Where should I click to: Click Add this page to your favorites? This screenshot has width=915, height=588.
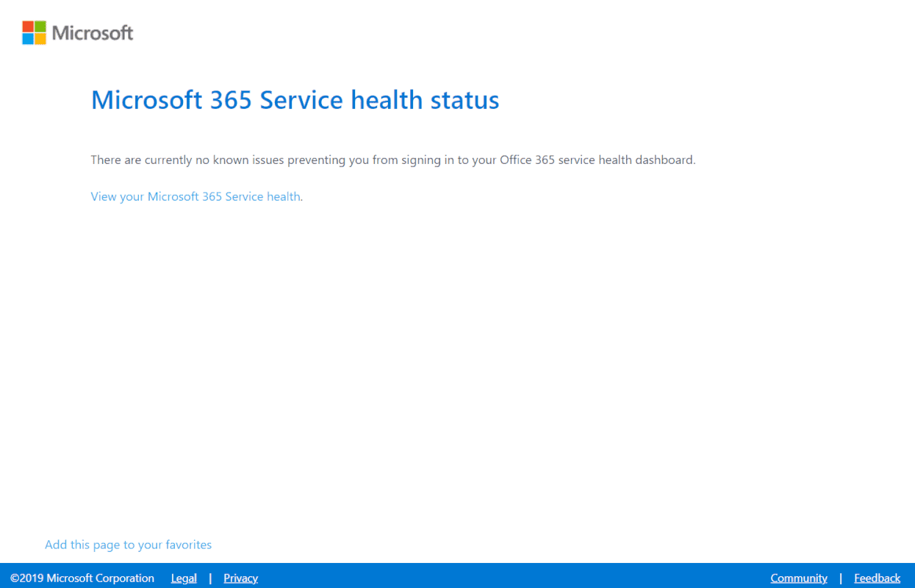click(128, 545)
